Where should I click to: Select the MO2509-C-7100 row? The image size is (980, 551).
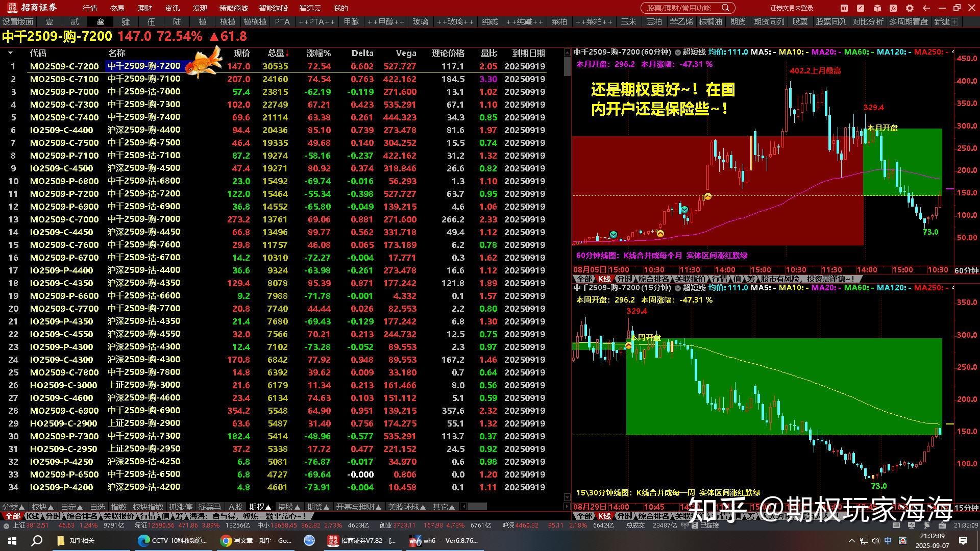(64, 79)
